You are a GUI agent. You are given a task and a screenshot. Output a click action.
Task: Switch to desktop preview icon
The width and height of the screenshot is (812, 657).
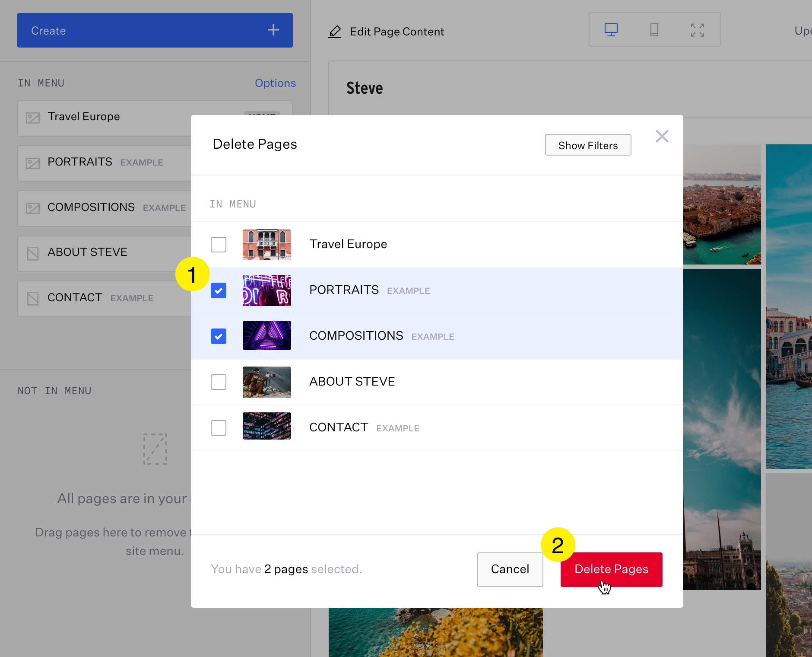coord(611,30)
